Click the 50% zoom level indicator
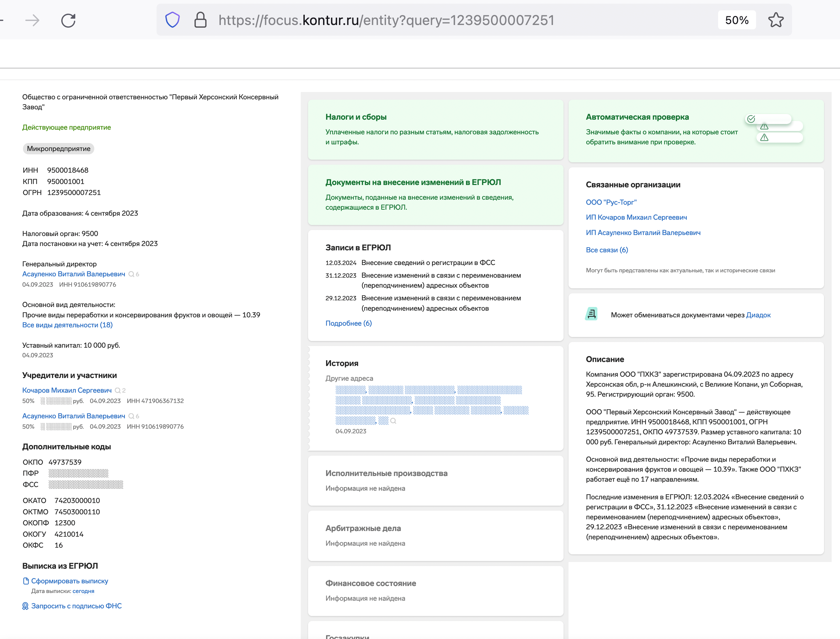Viewport: 840px width, 639px height. point(737,20)
